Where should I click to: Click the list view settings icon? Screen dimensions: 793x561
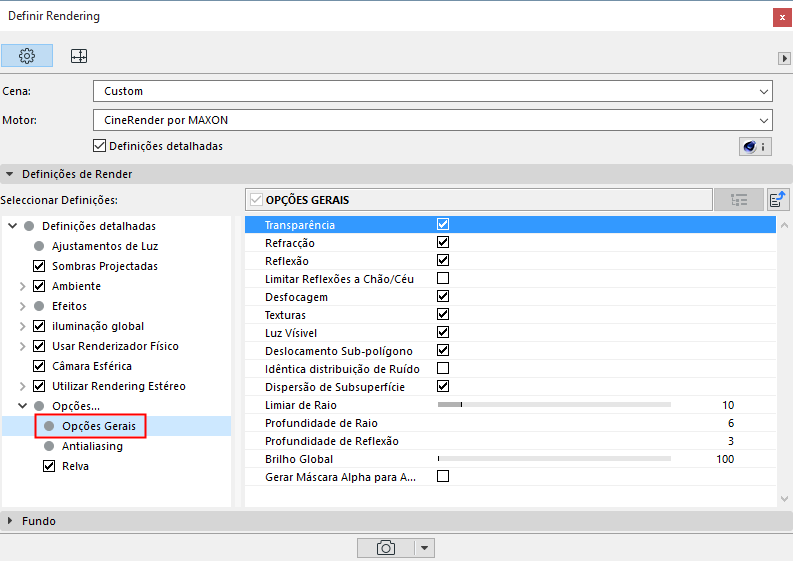tap(739, 200)
